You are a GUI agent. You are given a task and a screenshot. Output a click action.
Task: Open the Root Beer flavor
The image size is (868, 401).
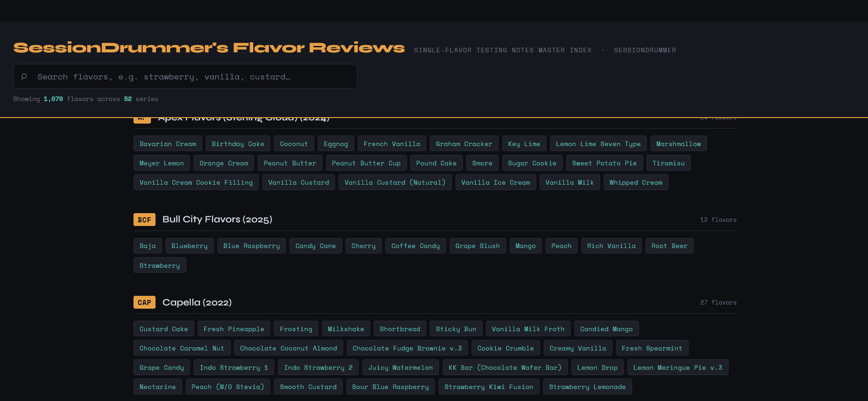(x=669, y=246)
